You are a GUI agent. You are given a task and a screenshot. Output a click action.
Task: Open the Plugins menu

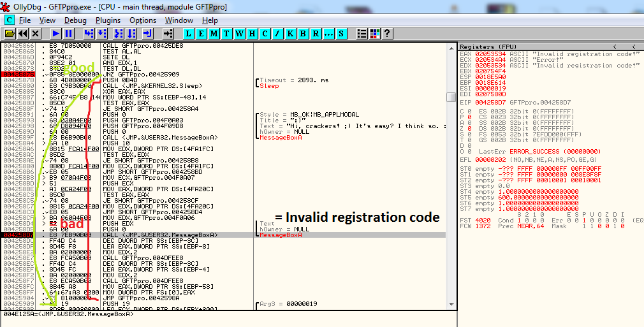[108, 20]
